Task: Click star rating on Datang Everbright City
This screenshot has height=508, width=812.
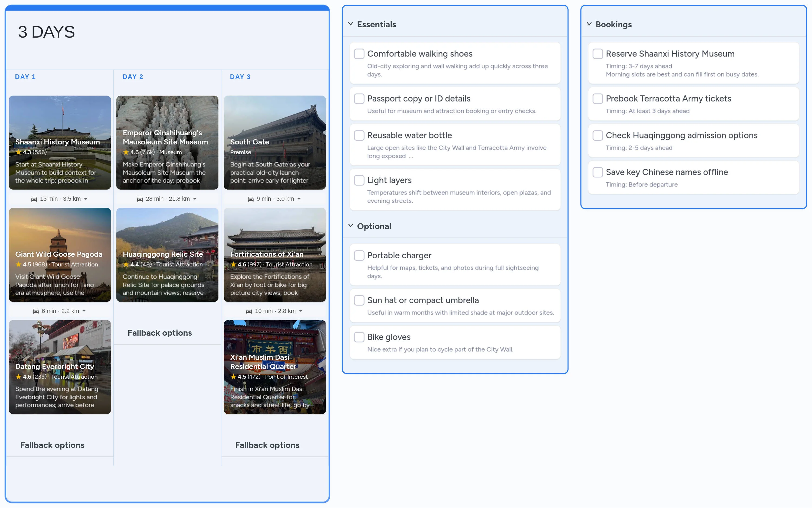Action: pos(18,377)
